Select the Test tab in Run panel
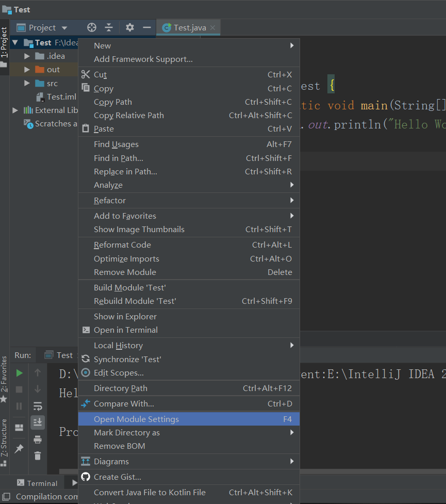Viewport: 446px width, 504px height. pos(59,355)
